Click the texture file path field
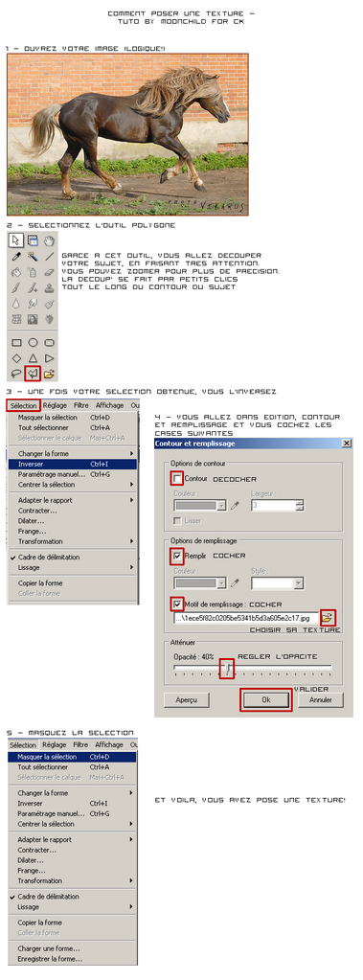Viewport: 363px width, 980px height. [246, 618]
